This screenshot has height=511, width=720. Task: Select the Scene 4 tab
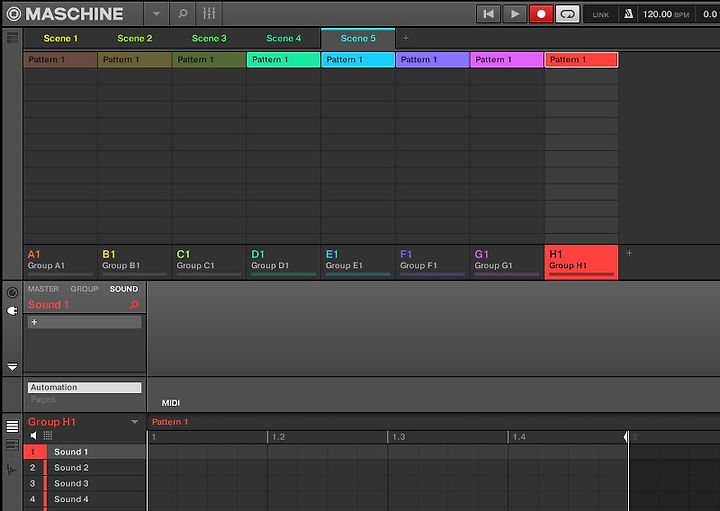[x=283, y=39]
